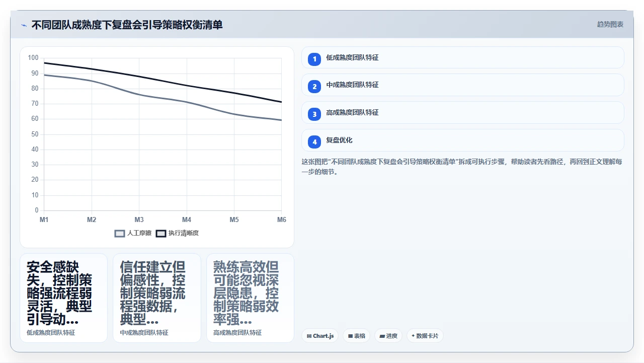Click the 进度 tag
The width and height of the screenshot is (644, 363).
pyautogui.click(x=388, y=336)
